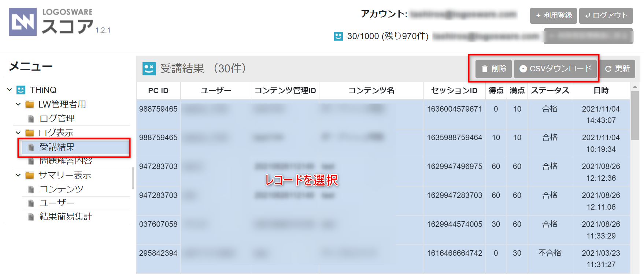This screenshot has height=274, width=644.
Task: Click the version number 1.2.1
Action: [103, 30]
